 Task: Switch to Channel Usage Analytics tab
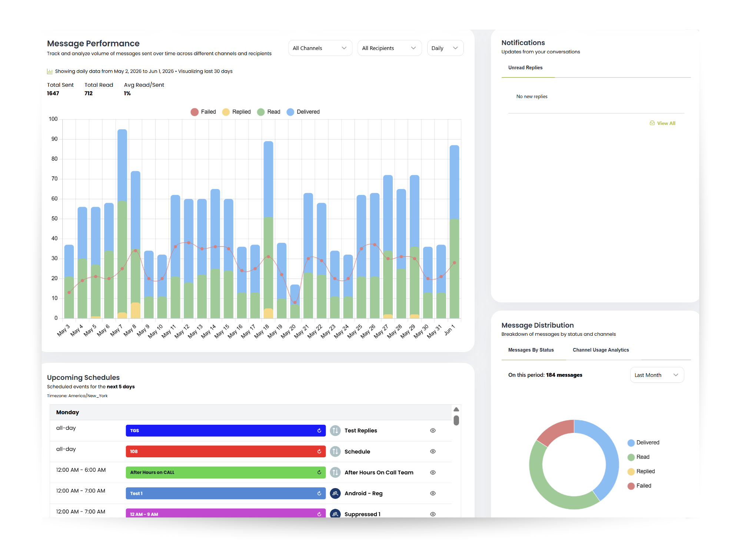click(x=601, y=350)
